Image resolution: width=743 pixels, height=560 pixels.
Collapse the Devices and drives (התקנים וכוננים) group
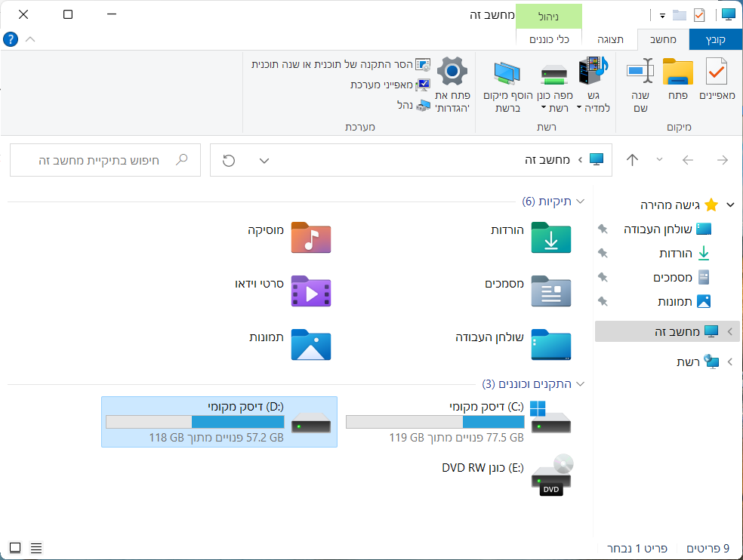pos(580,383)
